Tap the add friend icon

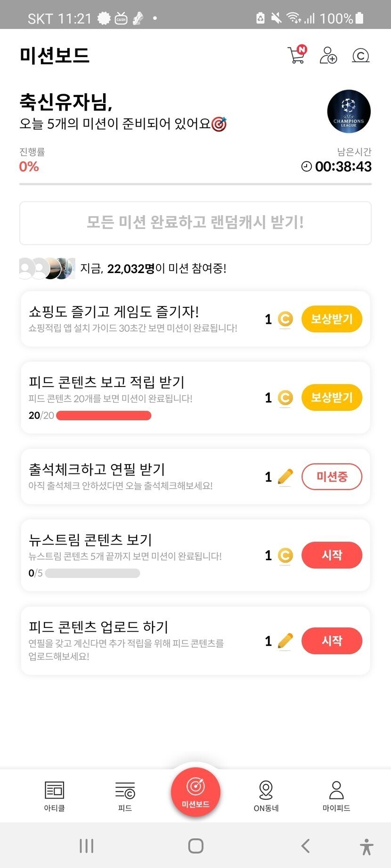tap(328, 55)
